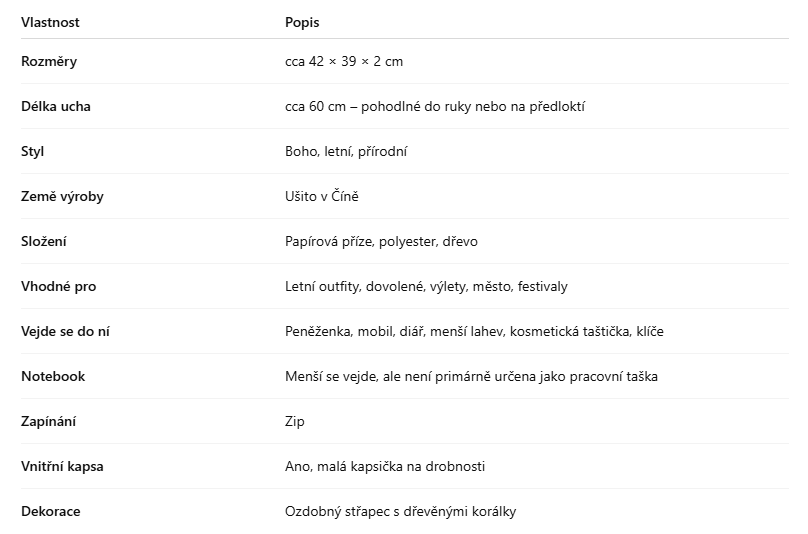Click the 60 cm handle length description
The height and width of the screenshot is (534, 808).
[x=435, y=106]
